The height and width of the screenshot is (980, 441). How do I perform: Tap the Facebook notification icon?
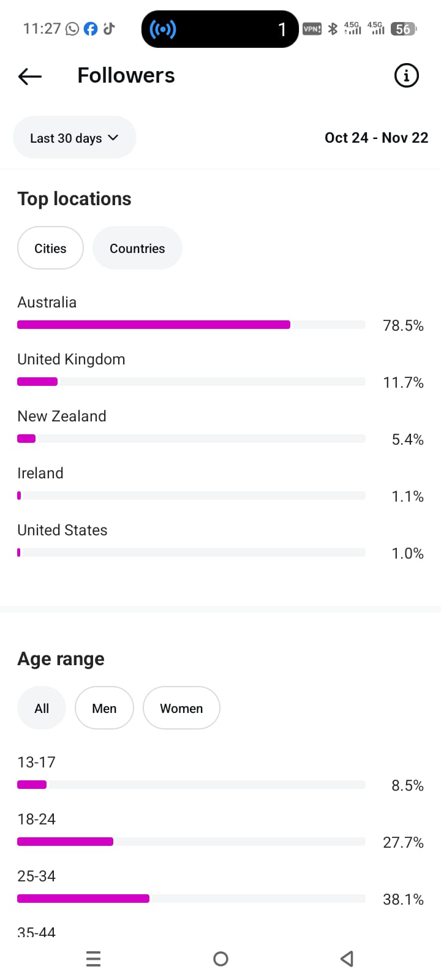point(91,29)
